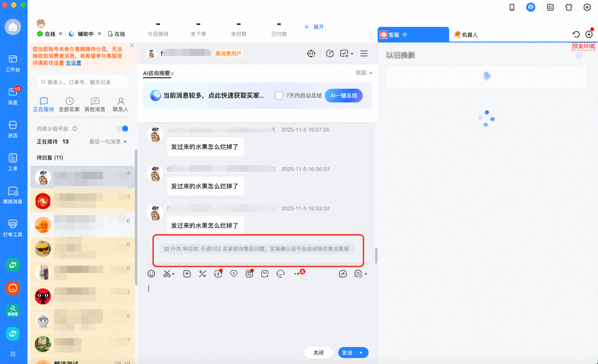Open 离线消息 offline messages icon
Viewport: 598px width, 364px height.
(x=13, y=195)
